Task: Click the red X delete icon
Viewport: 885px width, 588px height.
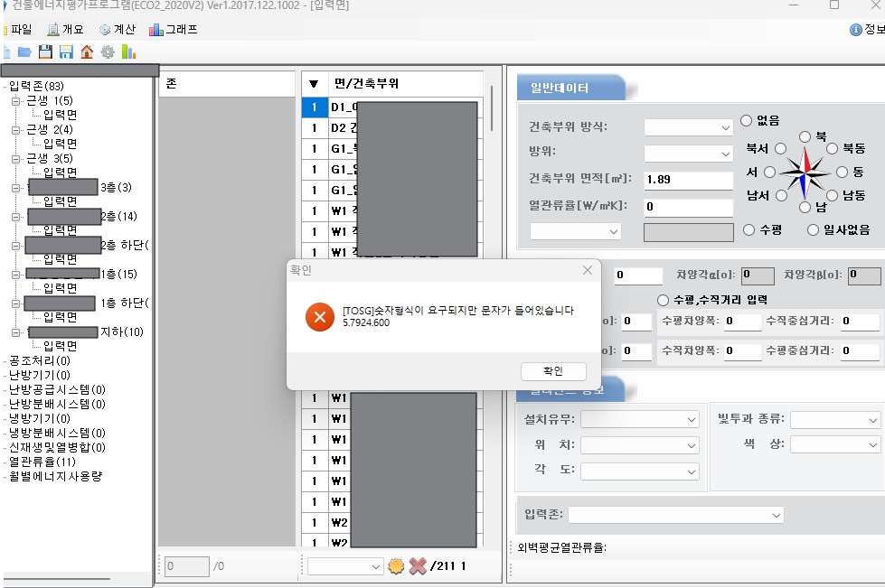Action: tap(418, 566)
